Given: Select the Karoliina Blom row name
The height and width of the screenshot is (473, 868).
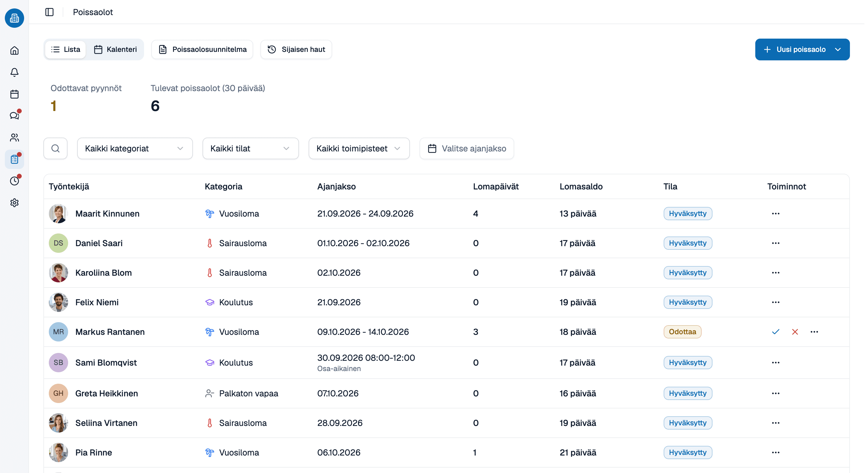Looking at the screenshot, I should [103, 273].
